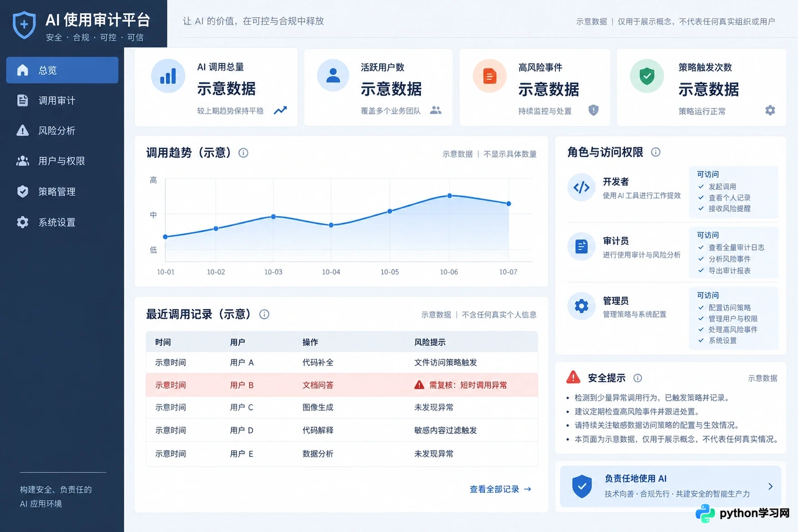Click the document icon on 高风险事件 card
798x532 pixels.
click(x=490, y=76)
